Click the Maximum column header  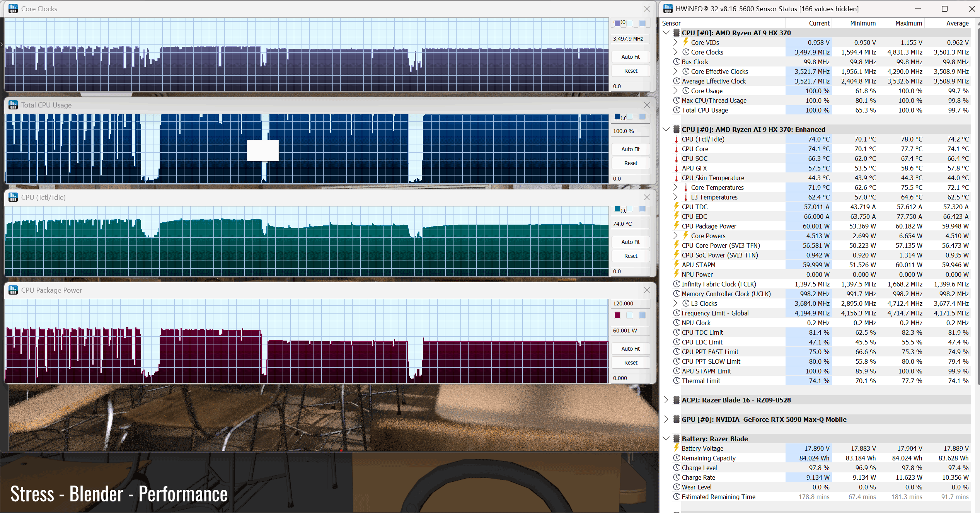coord(901,23)
